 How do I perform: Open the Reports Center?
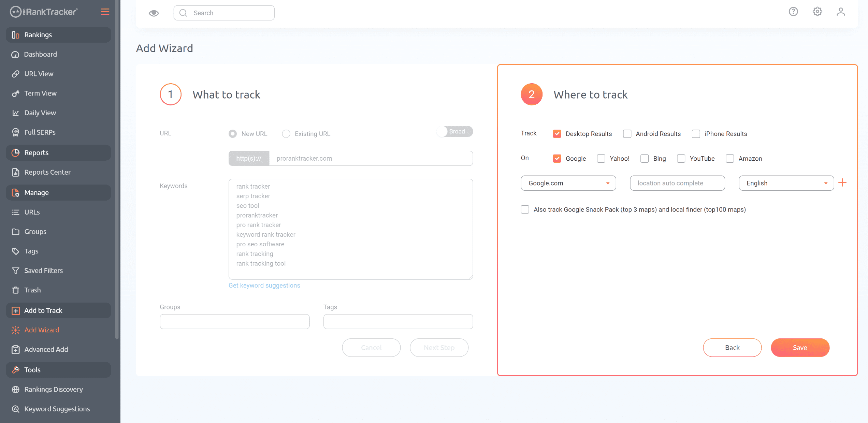point(47,172)
